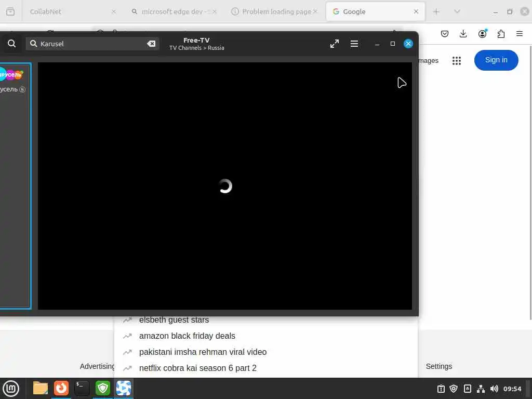The image size is (532, 399).
Task: Launch the terminal from the taskbar
Action: (82, 388)
